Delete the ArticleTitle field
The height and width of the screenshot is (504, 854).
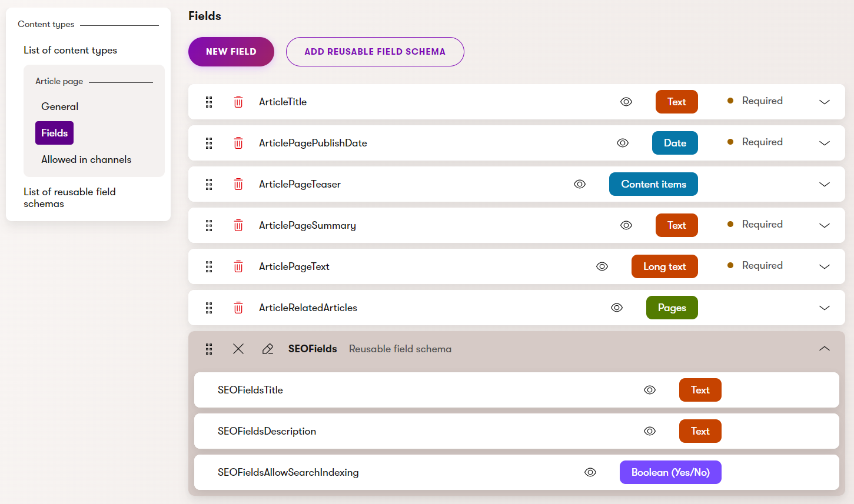point(238,102)
